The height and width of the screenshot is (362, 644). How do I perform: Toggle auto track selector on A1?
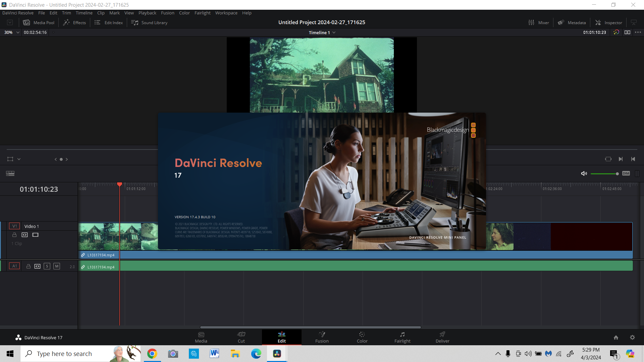(x=37, y=266)
